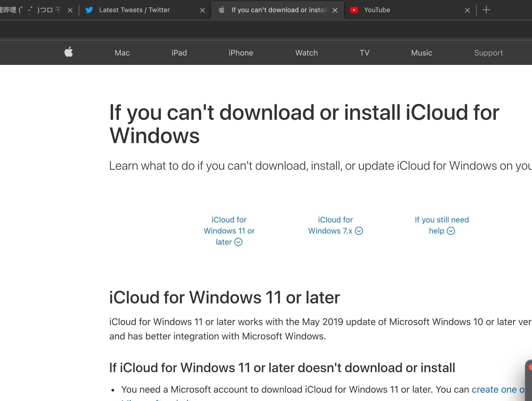The image size is (532, 401).
Task: Open Music in Apple navigation
Action: click(422, 53)
